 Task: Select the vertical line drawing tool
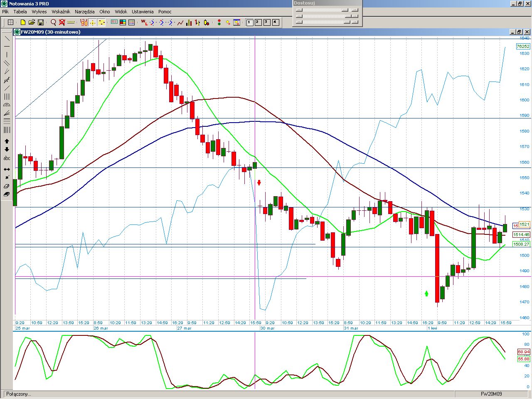click(7, 55)
